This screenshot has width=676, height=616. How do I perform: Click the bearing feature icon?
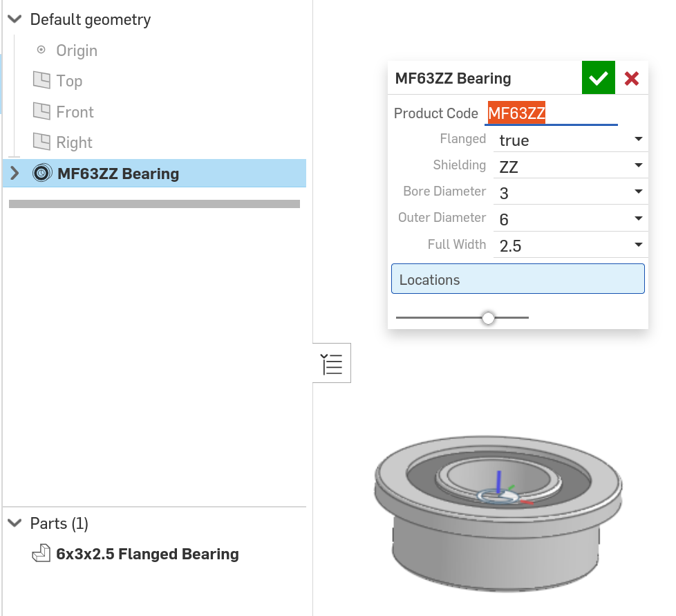pos(42,174)
